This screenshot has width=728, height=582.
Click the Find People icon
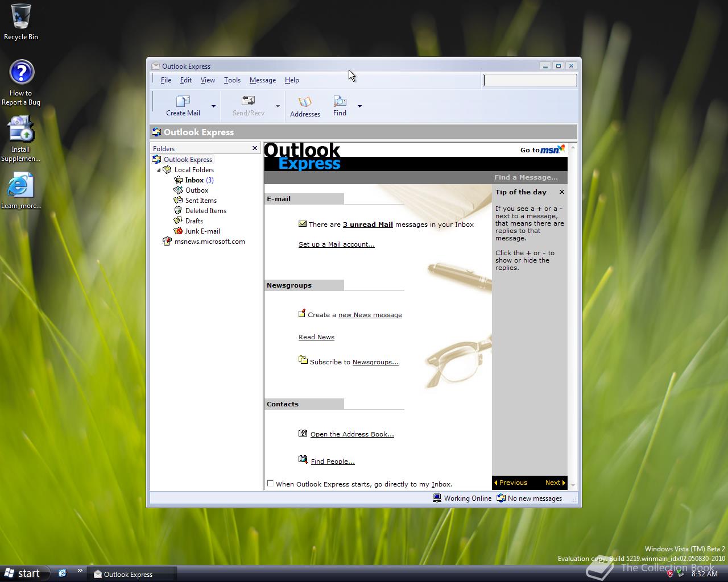303,460
